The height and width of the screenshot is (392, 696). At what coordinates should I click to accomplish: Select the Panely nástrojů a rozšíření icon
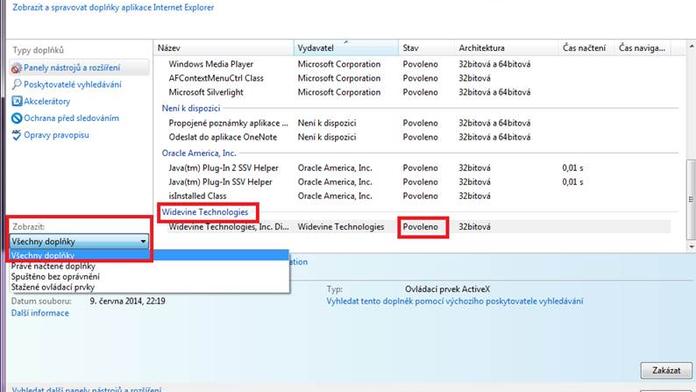16,68
